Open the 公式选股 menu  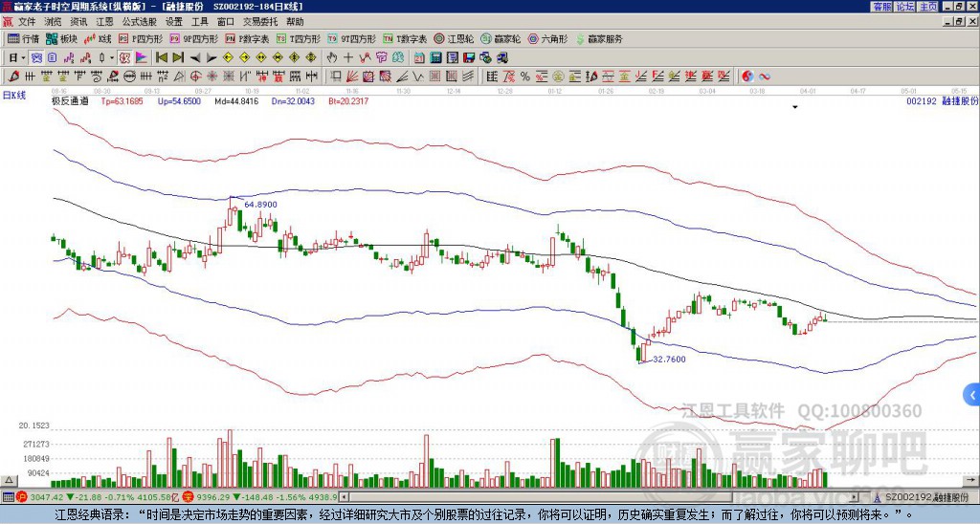coord(140,22)
